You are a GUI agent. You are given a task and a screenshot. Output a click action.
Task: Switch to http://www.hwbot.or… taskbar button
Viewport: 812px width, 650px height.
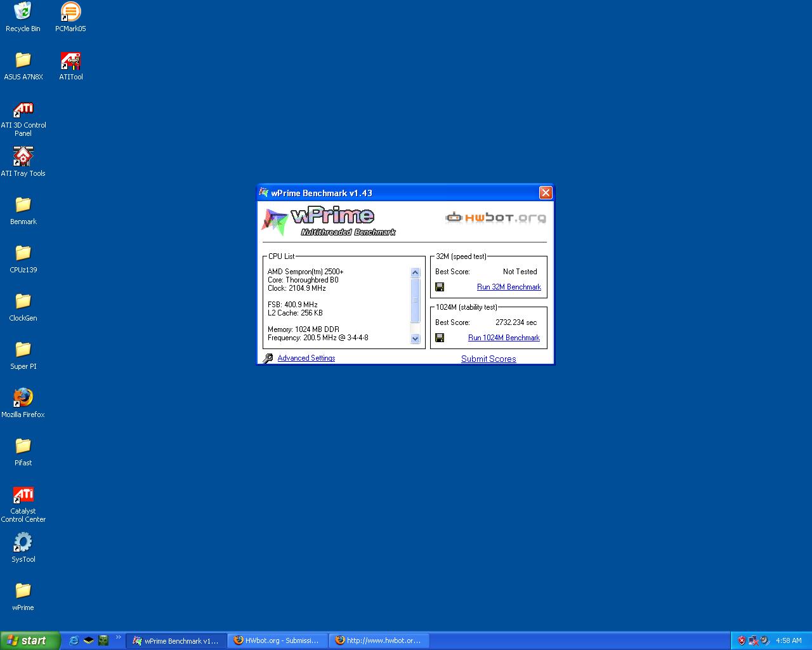pos(379,640)
